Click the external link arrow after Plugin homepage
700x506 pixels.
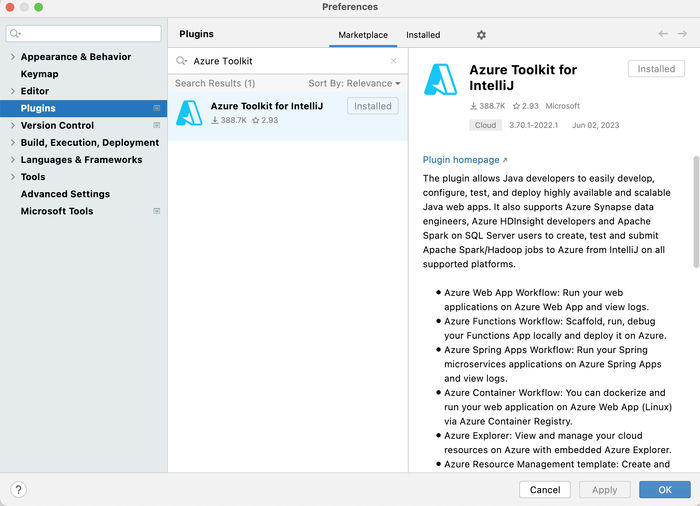505,160
